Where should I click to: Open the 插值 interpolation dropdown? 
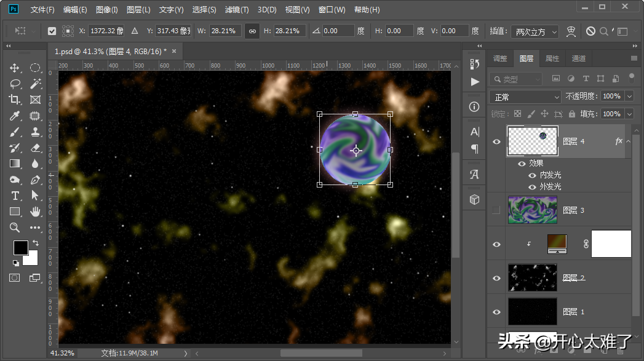[x=535, y=31]
